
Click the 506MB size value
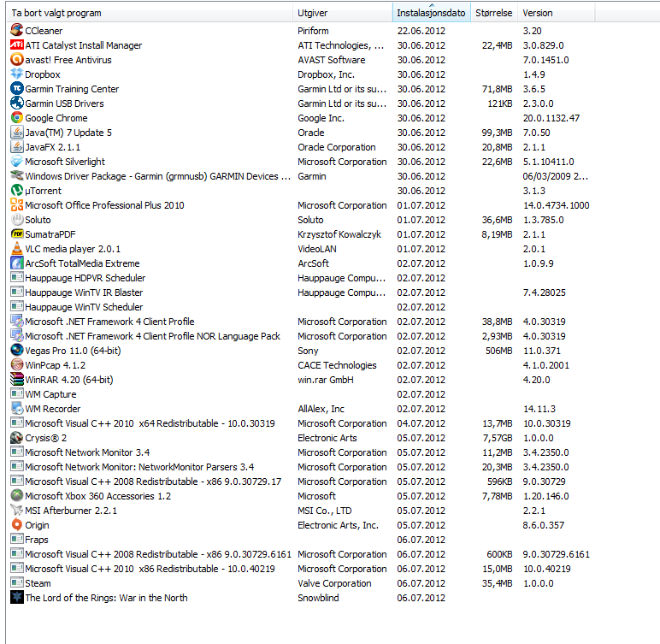point(498,351)
